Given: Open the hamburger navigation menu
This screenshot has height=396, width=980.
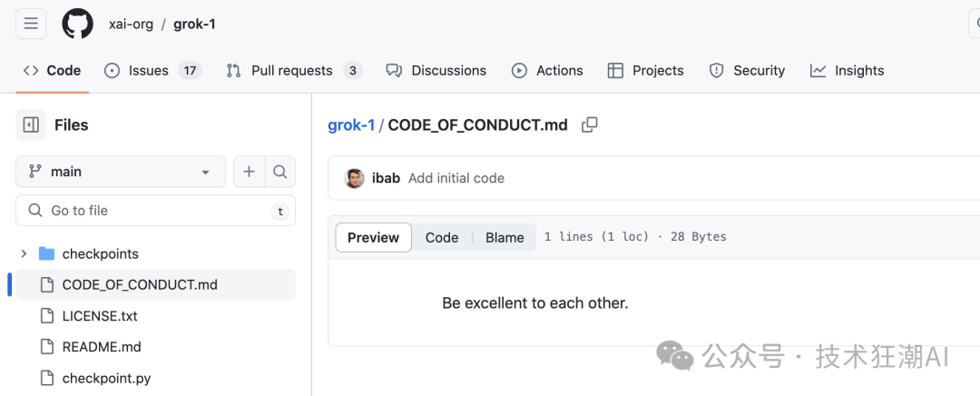Looking at the screenshot, I should coord(31,24).
